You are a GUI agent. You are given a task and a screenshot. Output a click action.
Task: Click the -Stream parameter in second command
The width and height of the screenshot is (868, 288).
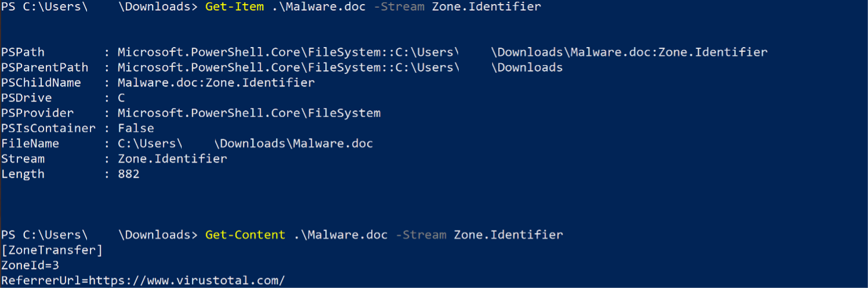[421, 235]
